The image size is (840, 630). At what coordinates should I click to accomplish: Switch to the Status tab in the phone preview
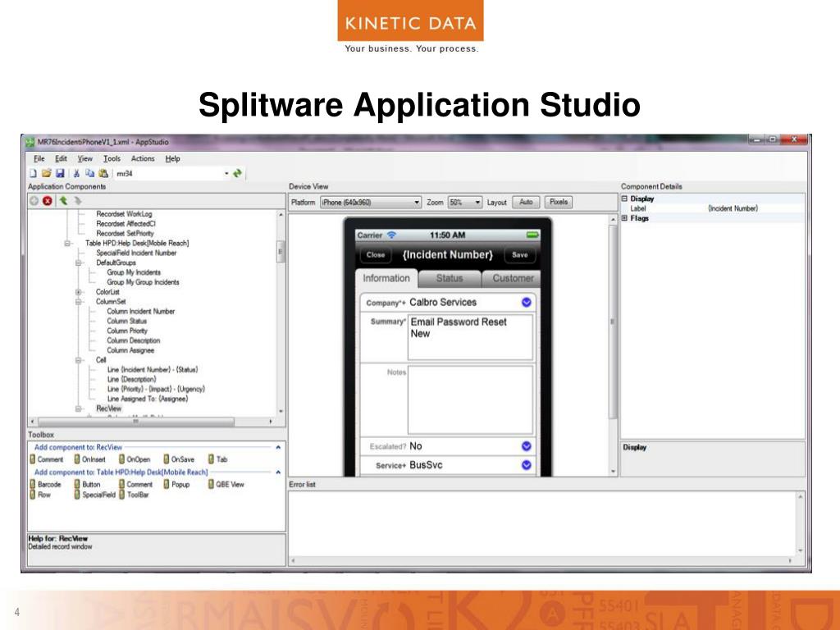(450, 279)
